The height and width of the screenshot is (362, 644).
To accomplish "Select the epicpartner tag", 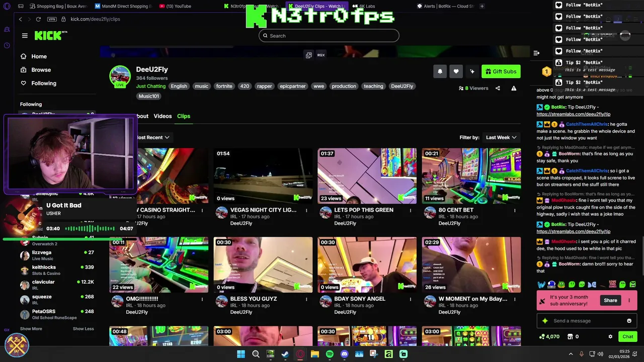I will (x=293, y=86).
